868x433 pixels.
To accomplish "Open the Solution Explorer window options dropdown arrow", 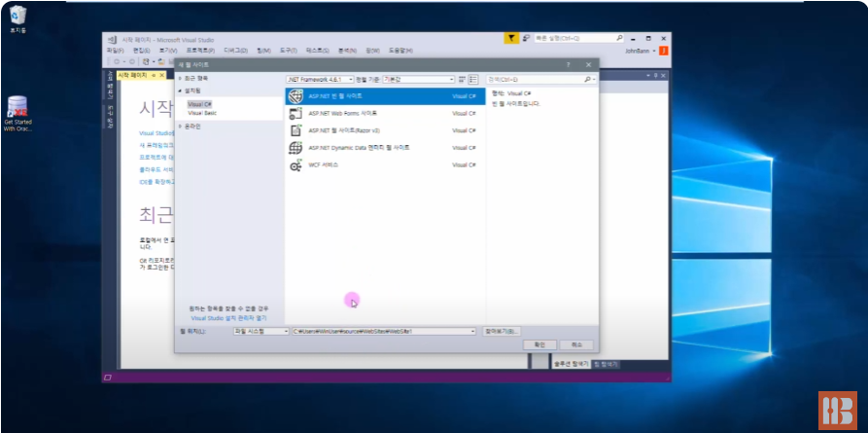I will coord(648,75).
